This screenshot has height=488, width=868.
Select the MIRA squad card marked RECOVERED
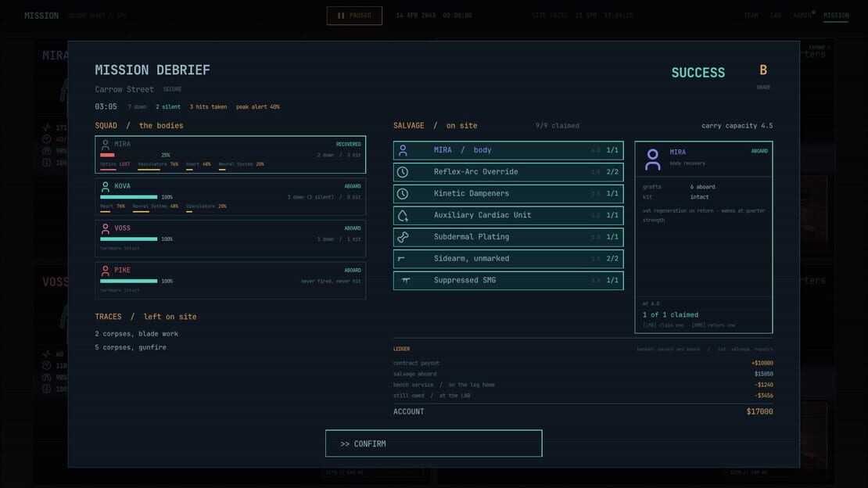230,155
